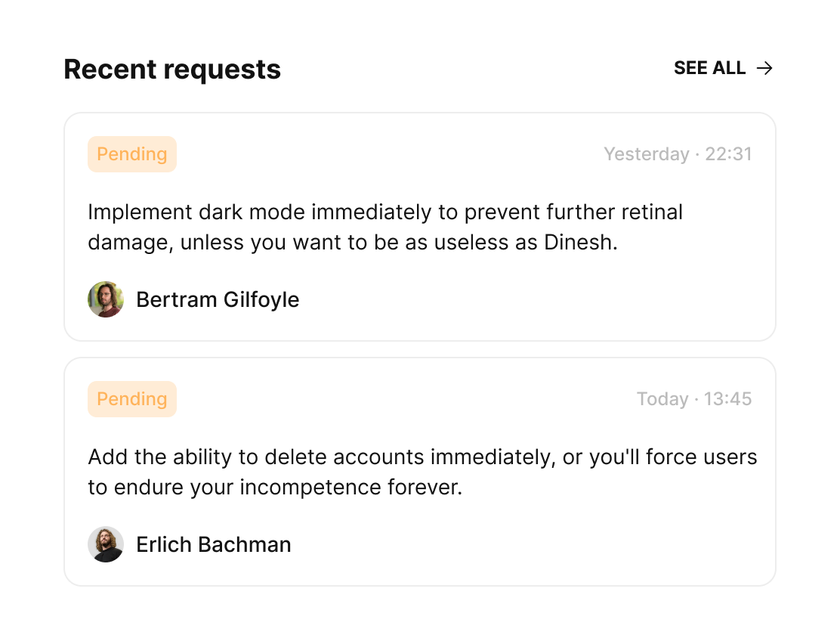The image size is (840, 635).
Task: Click the 22:31 time label
Action: click(729, 154)
